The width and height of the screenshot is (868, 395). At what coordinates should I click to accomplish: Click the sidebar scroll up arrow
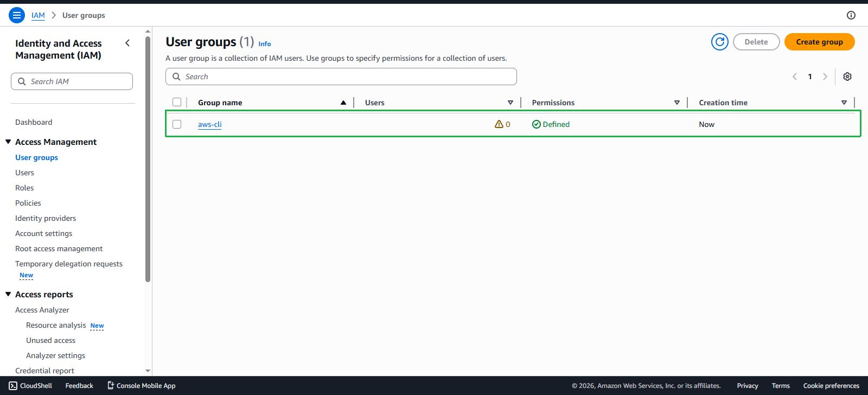[148, 31]
